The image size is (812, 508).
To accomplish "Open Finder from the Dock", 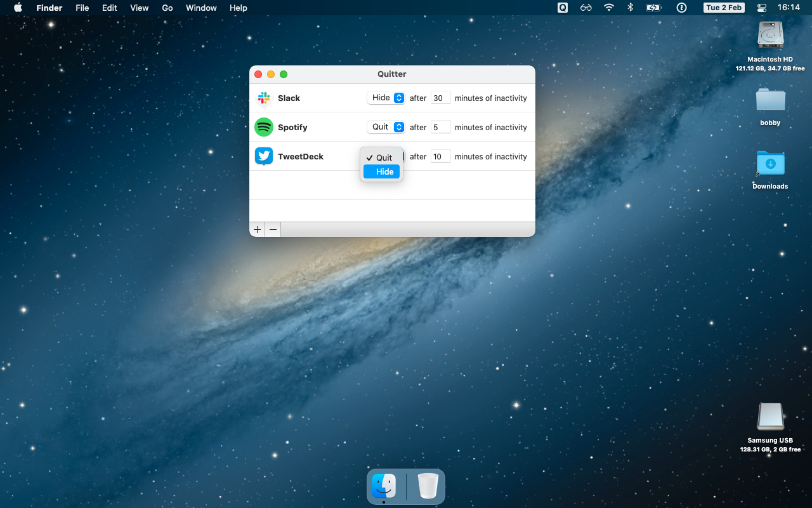I will click(x=384, y=486).
